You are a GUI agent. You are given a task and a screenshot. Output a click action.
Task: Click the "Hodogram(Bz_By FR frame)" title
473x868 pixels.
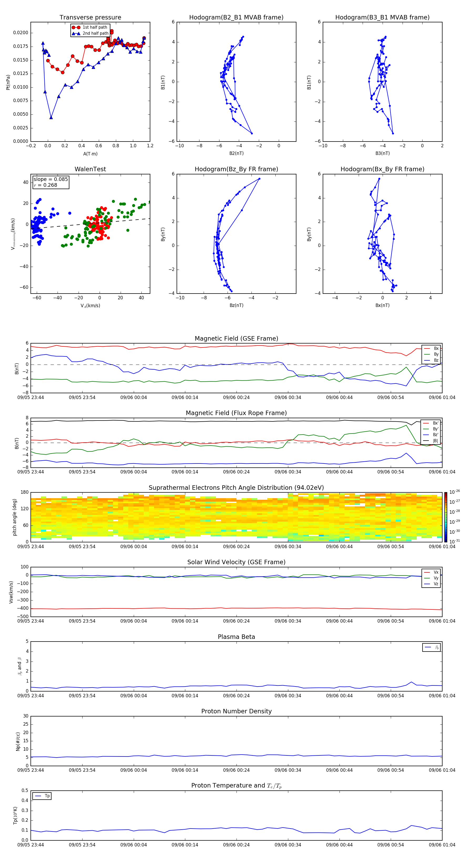click(x=236, y=169)
